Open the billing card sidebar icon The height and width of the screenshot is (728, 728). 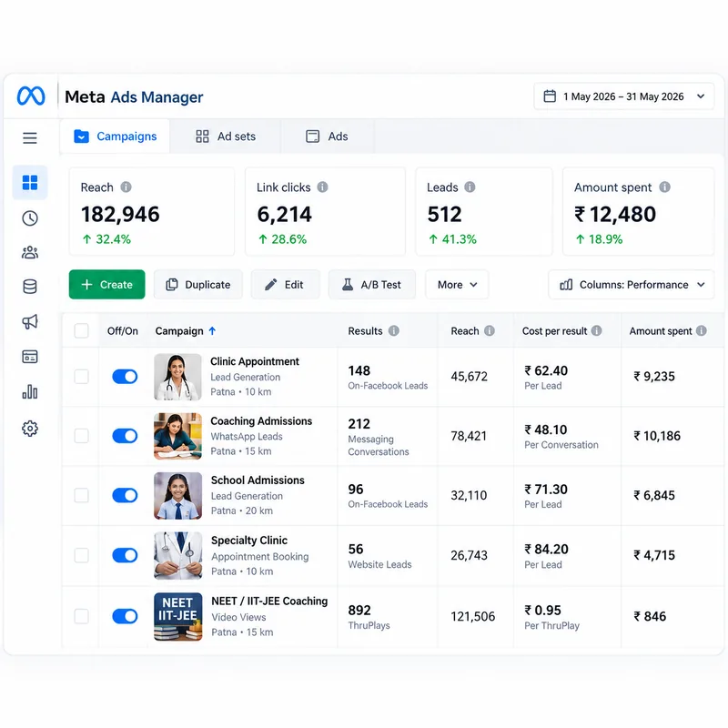point(30,357)
